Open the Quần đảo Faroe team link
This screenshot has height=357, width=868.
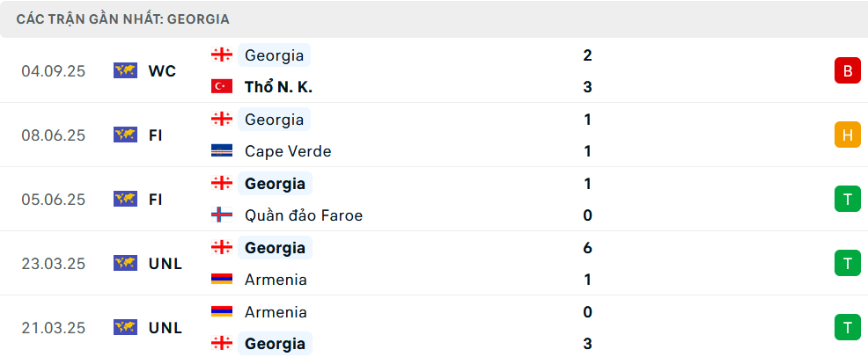point(304,215)
